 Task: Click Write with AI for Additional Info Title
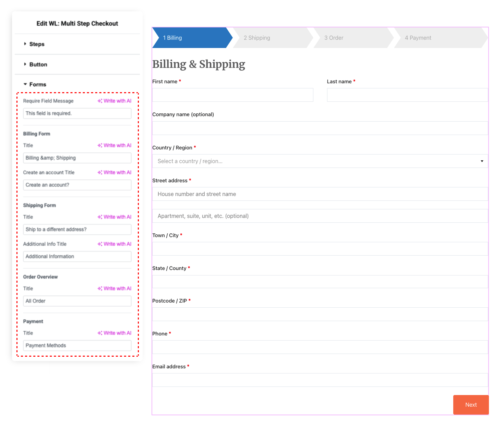114,244
